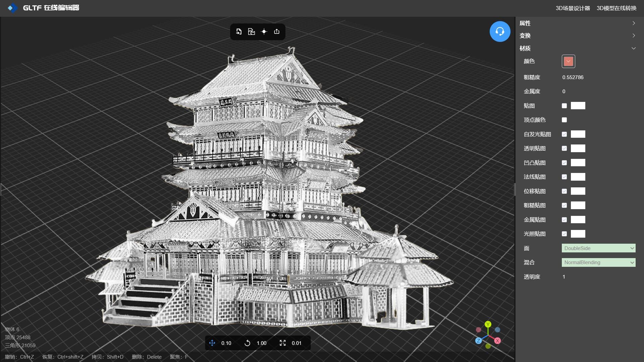
Task: Click the scale snap expand icon
Action: pyautogui.click(x=283, y=343)
